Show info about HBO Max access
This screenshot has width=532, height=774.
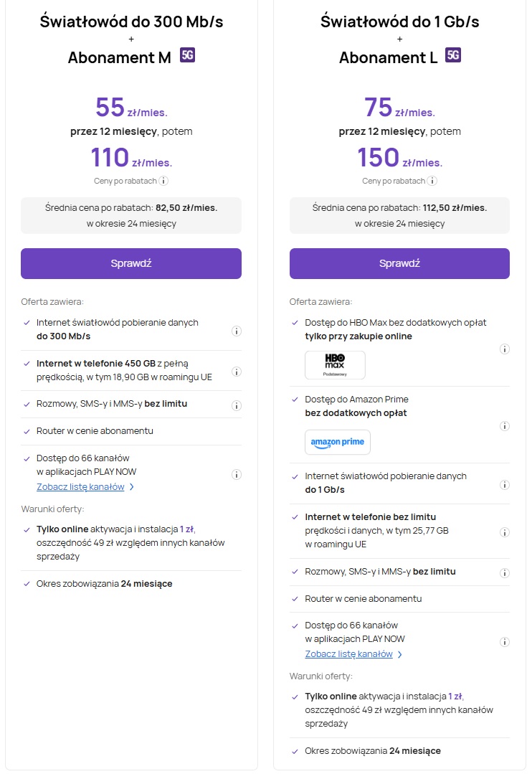(505, 349)
